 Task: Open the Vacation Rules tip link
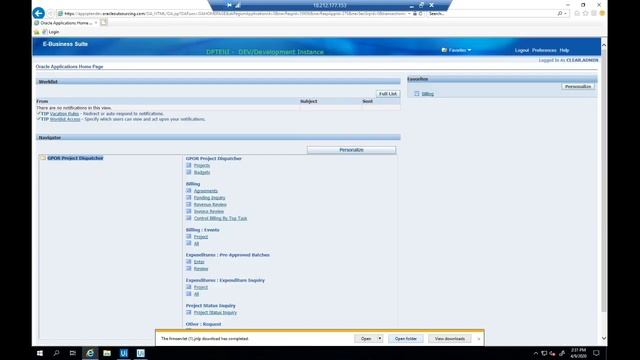(x=64, y=113)
